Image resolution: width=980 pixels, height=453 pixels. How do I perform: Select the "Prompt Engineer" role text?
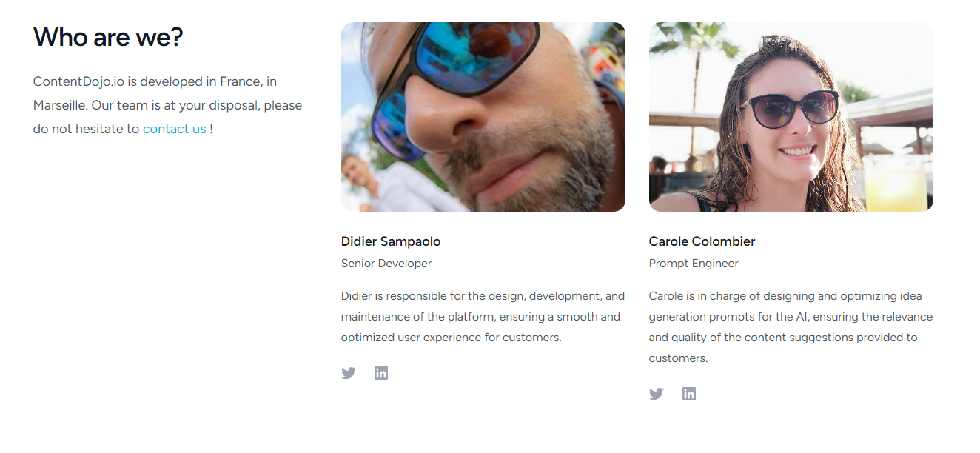[x=694, y=264]
